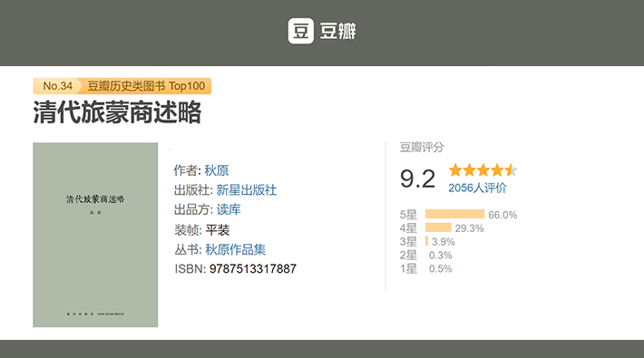Open producer link 读库
The width and height of the screenshot is (644, 358).
tap(229, 209)
